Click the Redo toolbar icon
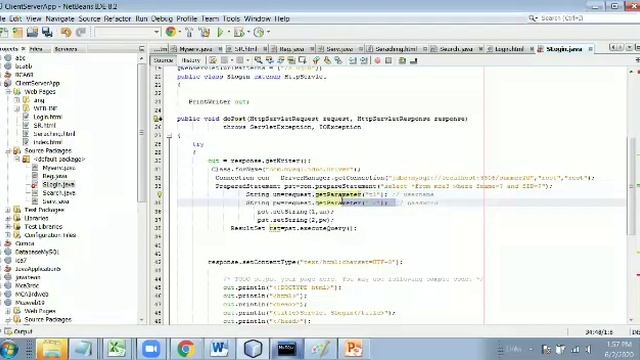 (81, 32)
